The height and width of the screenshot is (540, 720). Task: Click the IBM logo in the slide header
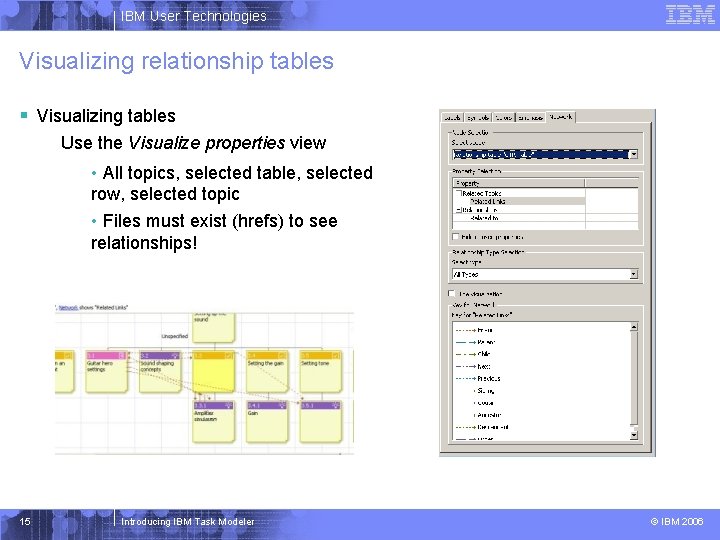[x=690, y=15]
